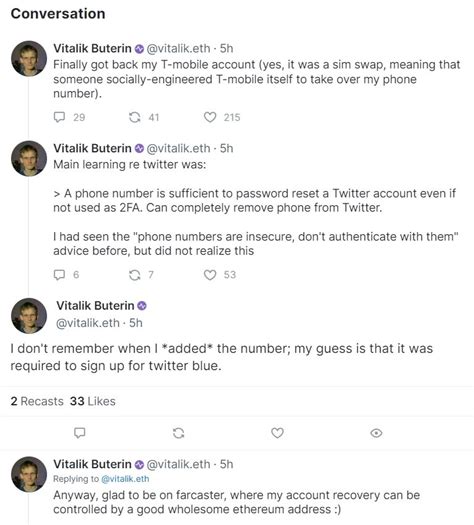Open Vitalik's avatar on farcaster reply

29,474
